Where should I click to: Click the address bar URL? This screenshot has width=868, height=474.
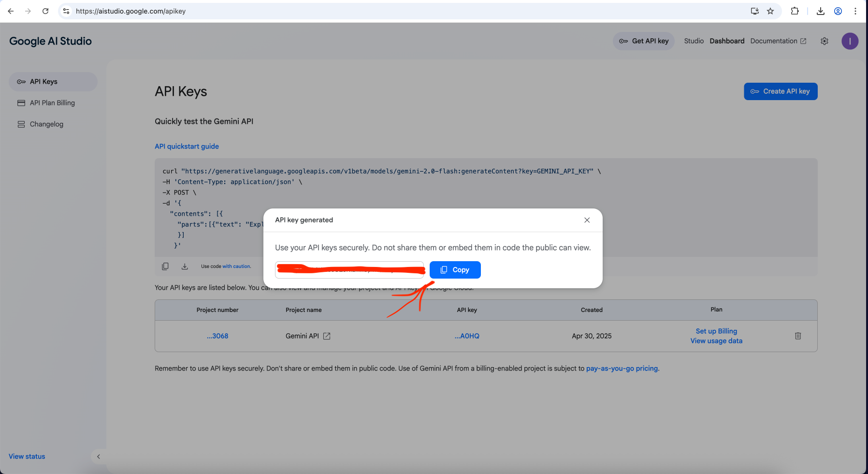tap(130, 11)
